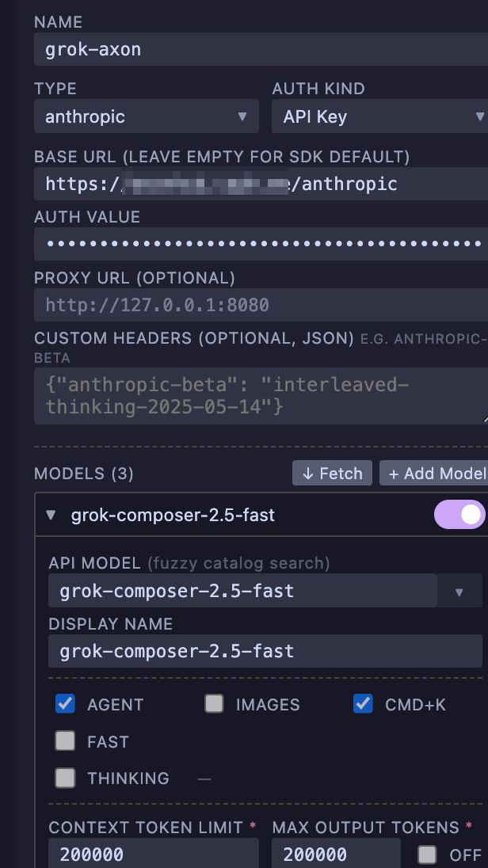Click the Fetch models button

[x=333, y=474]
